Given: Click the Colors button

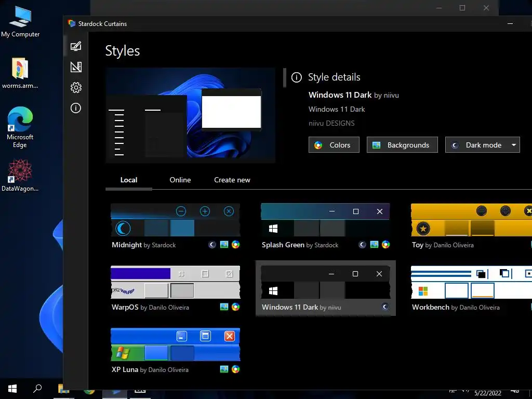Looking at the screenshot, I should click(x=334, y=145).
